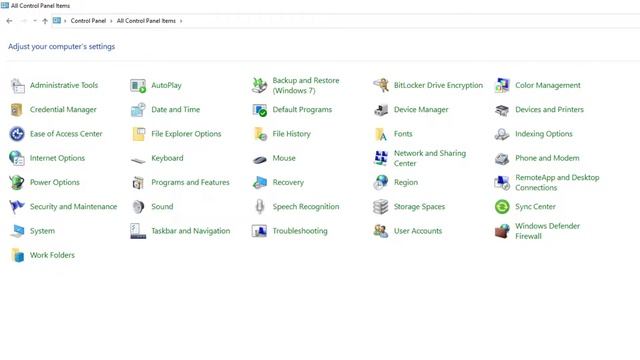Open the recent locations dropdown arrow

coord(35,21)
